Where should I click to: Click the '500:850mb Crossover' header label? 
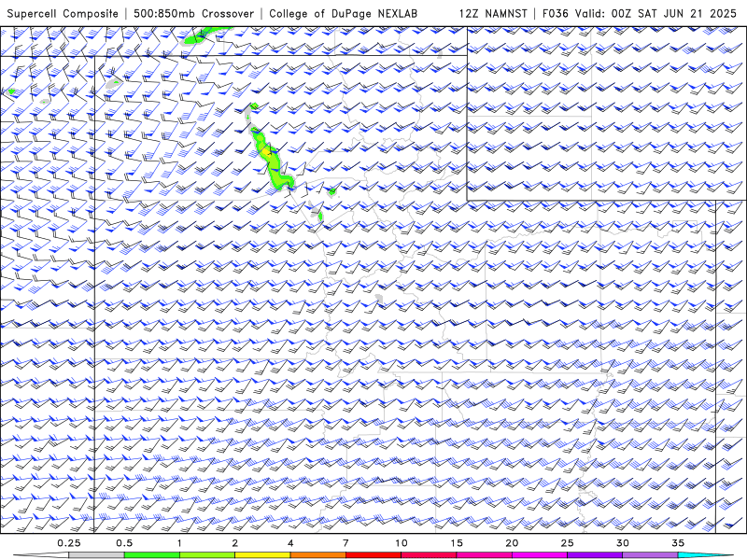tap(194, 14)
